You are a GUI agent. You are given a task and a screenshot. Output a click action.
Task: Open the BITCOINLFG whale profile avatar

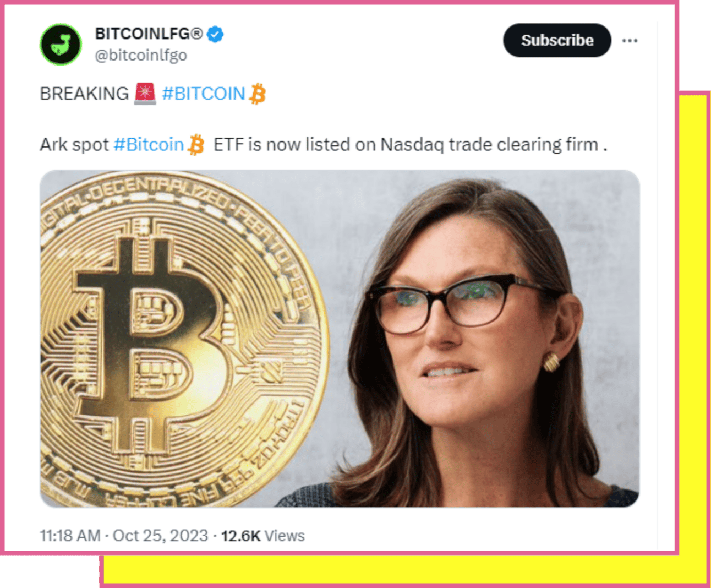pos(61,45)
